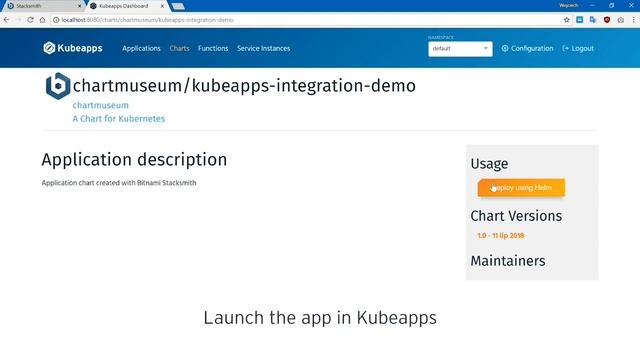The image size is (640, 360).
Task: Click the 'Application chart created with Bitnami Stacksmith' text
Action: pyautogui.click(x=119, y=183)
